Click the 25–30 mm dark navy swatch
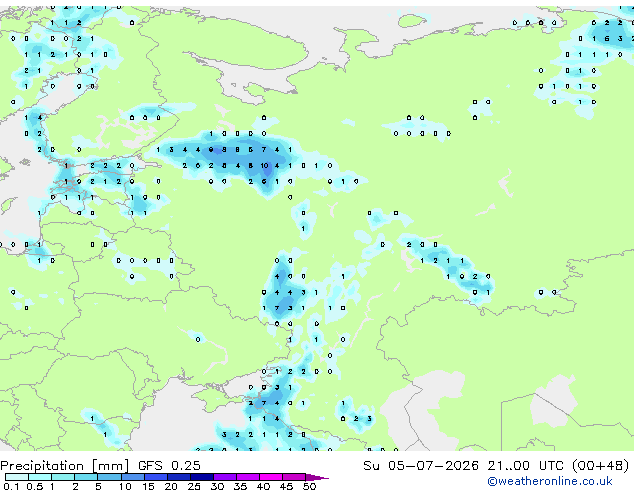Image resolution: width=634 pixels, height=490 pixels. (202, 477)
